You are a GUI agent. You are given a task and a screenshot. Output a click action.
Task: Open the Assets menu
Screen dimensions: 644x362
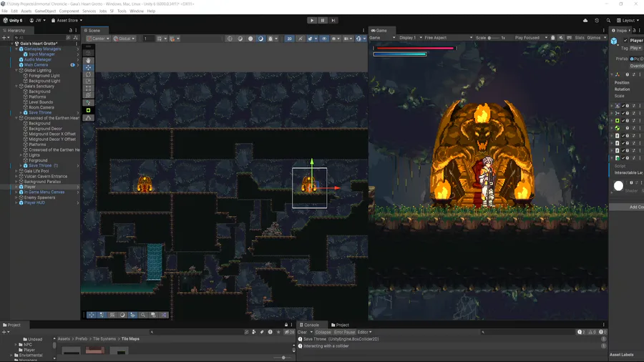pyautogui.click(x=26, y=11)
